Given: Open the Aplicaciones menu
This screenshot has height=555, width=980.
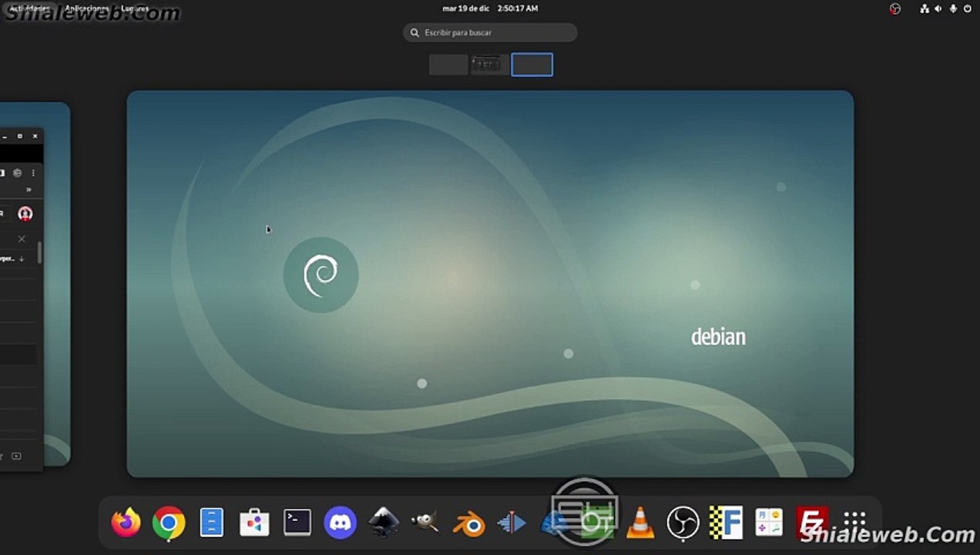Looking at the screenshot, I should click(x=87, y=8).
